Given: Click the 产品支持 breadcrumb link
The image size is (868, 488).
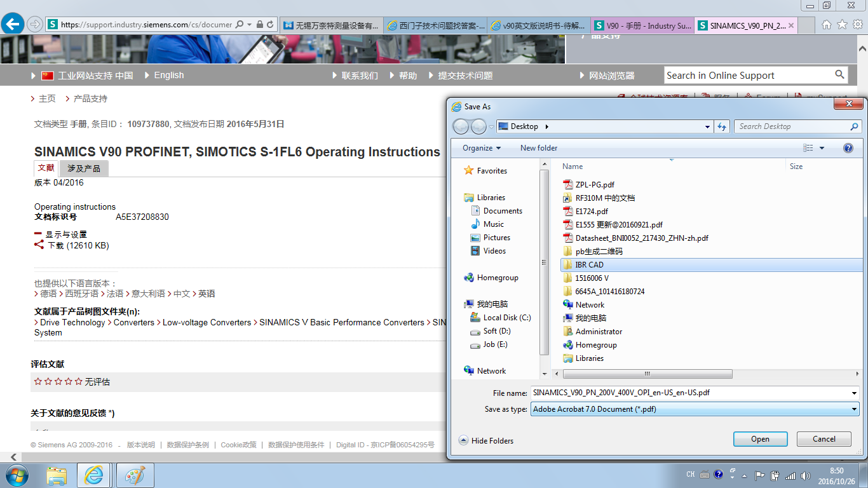Looking at the screenshot, I should [90, 98].
